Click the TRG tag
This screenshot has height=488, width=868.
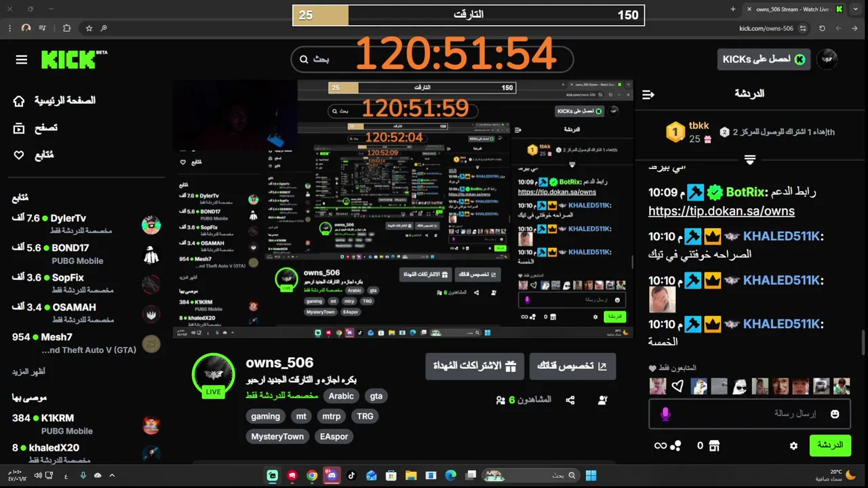[x=365, y=416]
